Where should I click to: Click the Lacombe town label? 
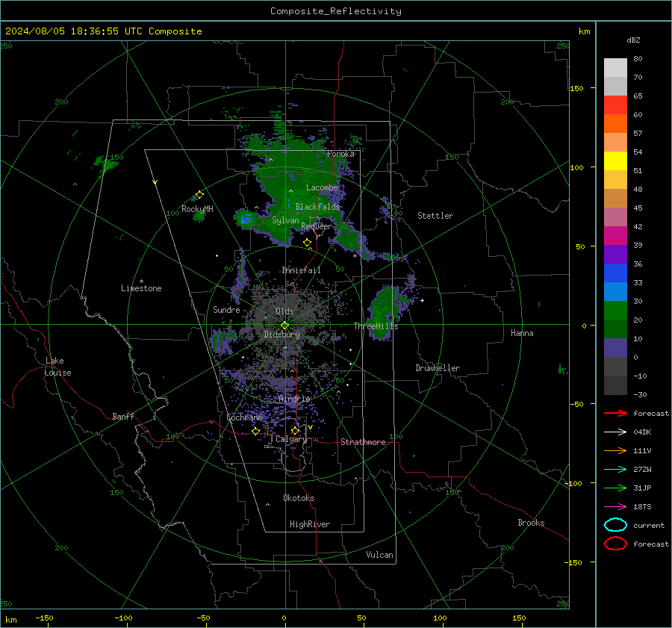click(x=322, y=187)
